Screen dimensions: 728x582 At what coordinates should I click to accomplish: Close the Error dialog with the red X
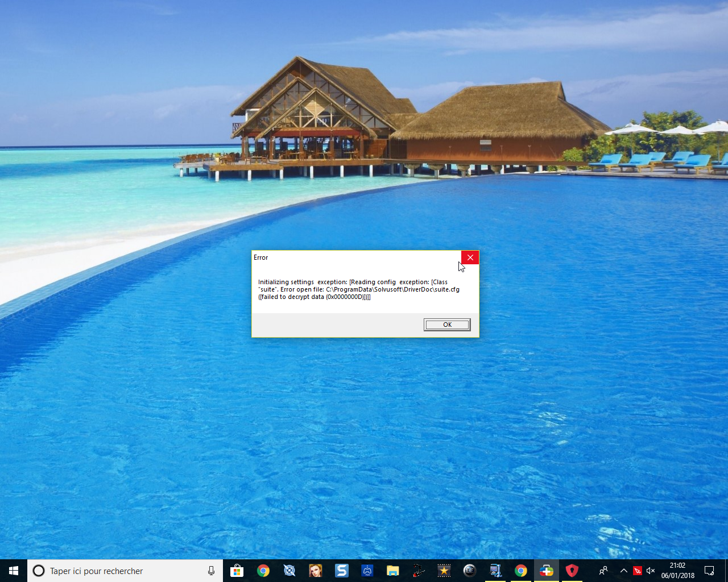point(470,257)
